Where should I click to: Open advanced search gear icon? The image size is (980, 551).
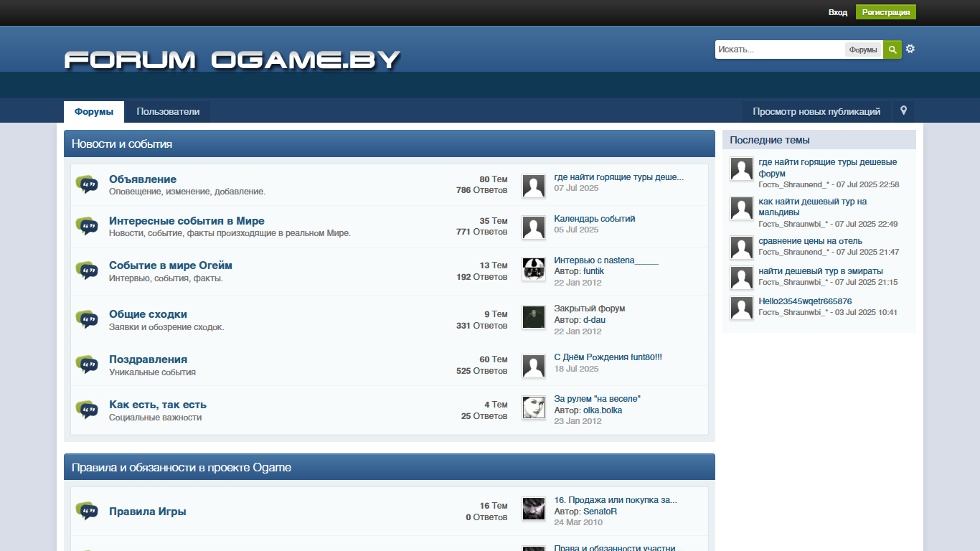coord(910,49)
